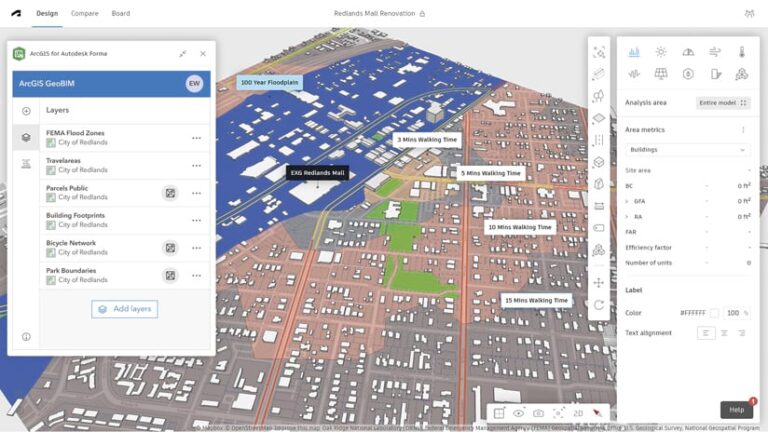Image resolution: width=768 pixels, height=432 pixels.
Task: Open the Daylight potential dome icon
Action: pyautogui.click(x=688, y=52)
